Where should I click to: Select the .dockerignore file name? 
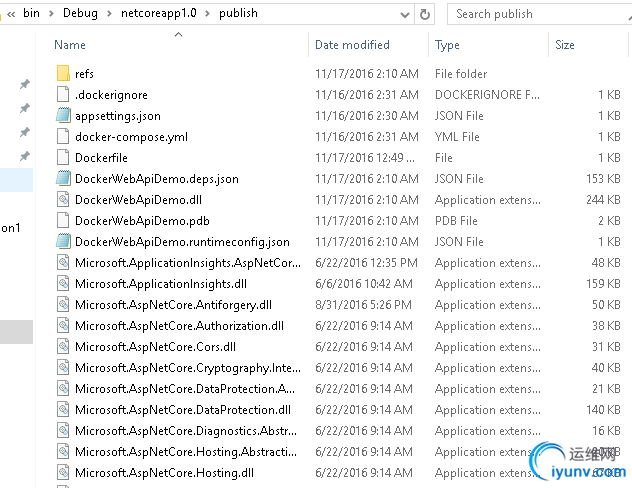click(x=111, y=95)
